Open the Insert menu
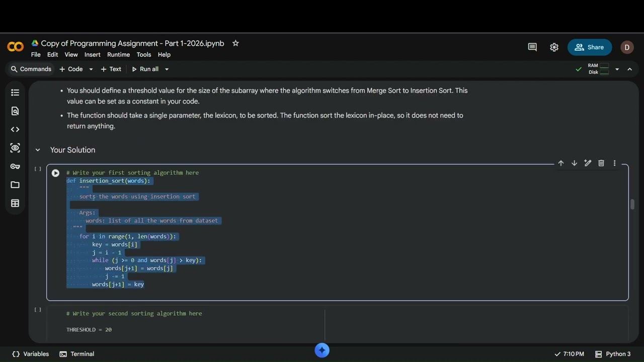The height and width of the screenshot is (362, 644). [93, 55]
